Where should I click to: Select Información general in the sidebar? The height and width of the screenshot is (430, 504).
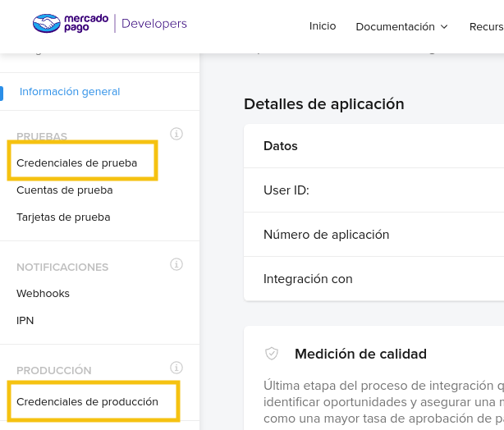click(x=70, y=92)
